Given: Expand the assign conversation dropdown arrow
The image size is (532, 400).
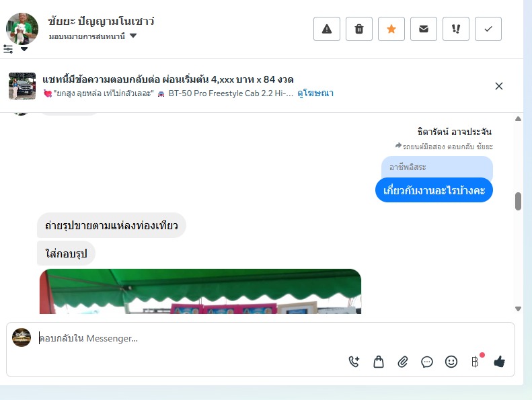Looking at the screenshot, I should click(133, 36).
